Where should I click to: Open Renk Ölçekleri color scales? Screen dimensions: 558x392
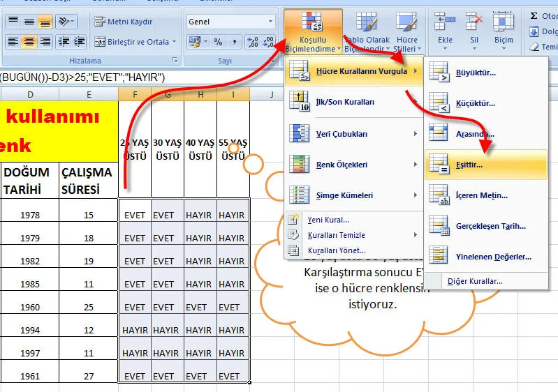[x=353, y=165]
